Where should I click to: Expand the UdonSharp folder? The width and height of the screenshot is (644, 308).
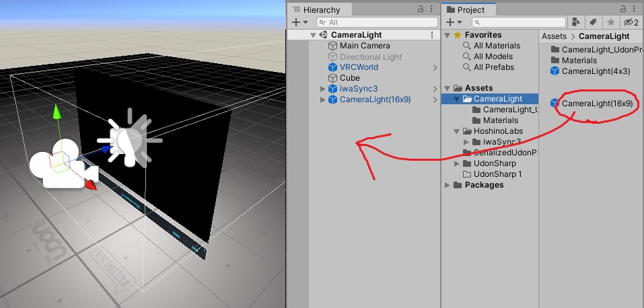click(x=456, y=163)
